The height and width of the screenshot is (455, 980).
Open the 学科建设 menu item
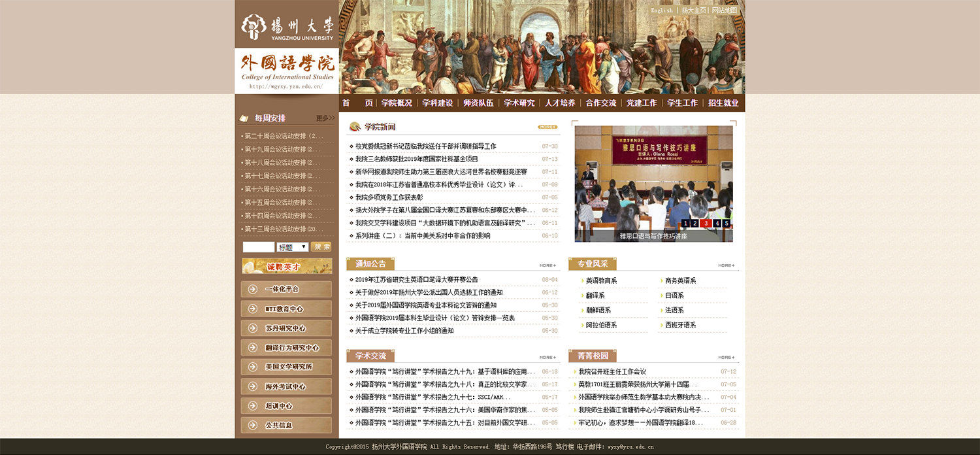point(437,103)
